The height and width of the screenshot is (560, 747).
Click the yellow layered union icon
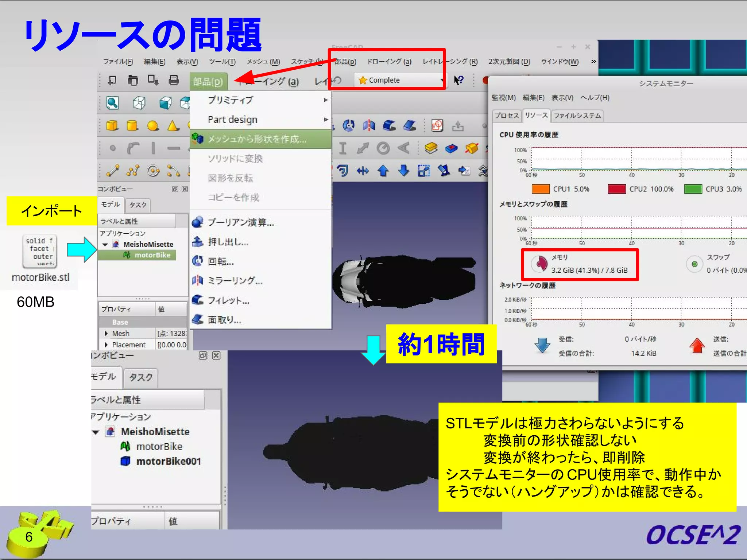tap(431, 148)
